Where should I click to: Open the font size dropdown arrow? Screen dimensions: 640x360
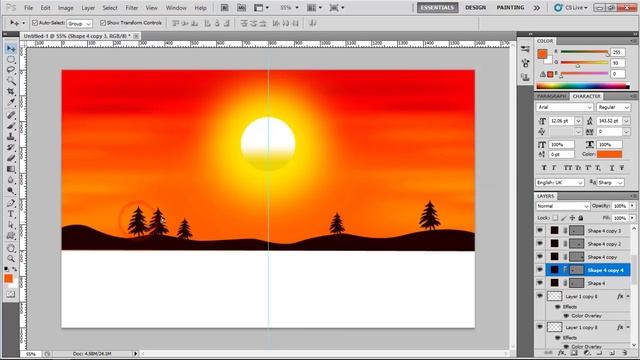coord(578,121)
